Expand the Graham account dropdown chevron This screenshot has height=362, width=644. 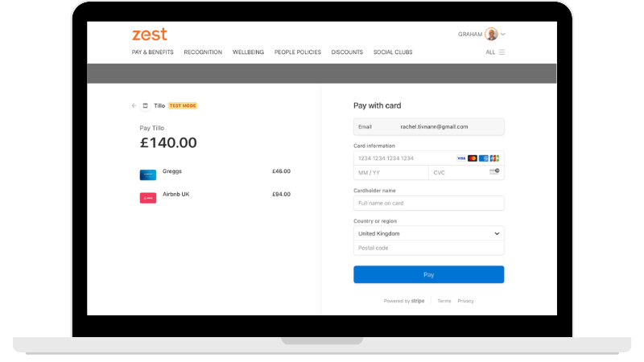(x=502, y=35)
